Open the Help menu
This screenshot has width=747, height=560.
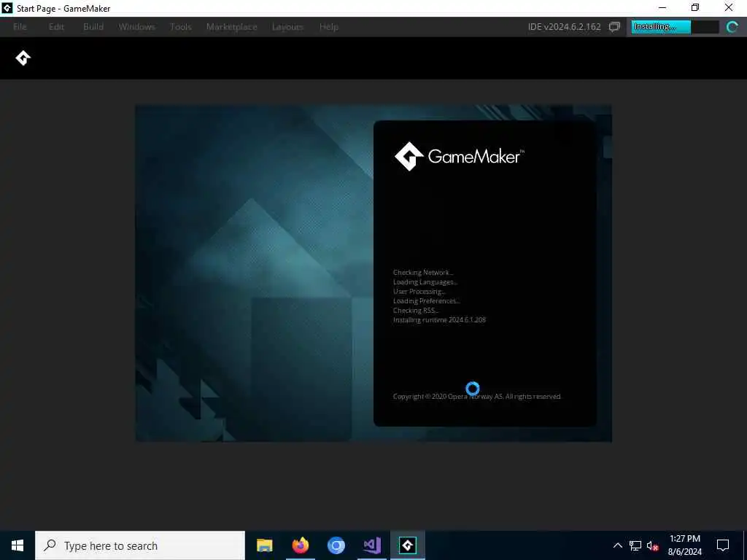(x=329, y=27)
